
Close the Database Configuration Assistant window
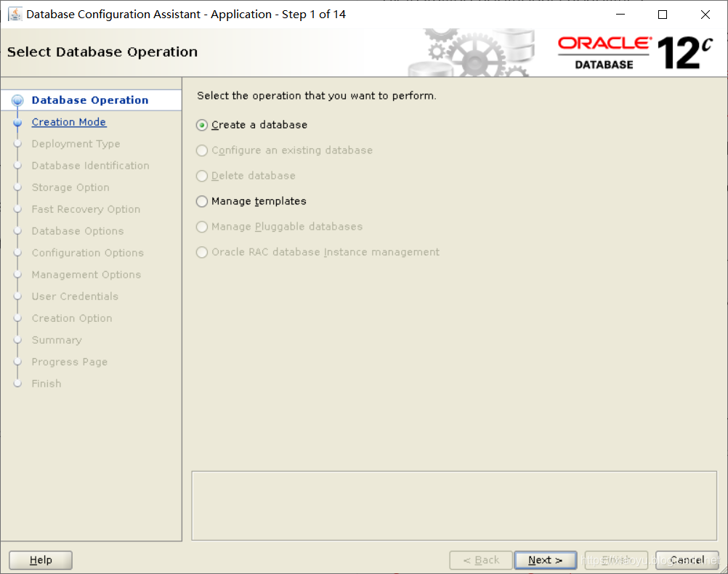[x=705, y=15]
